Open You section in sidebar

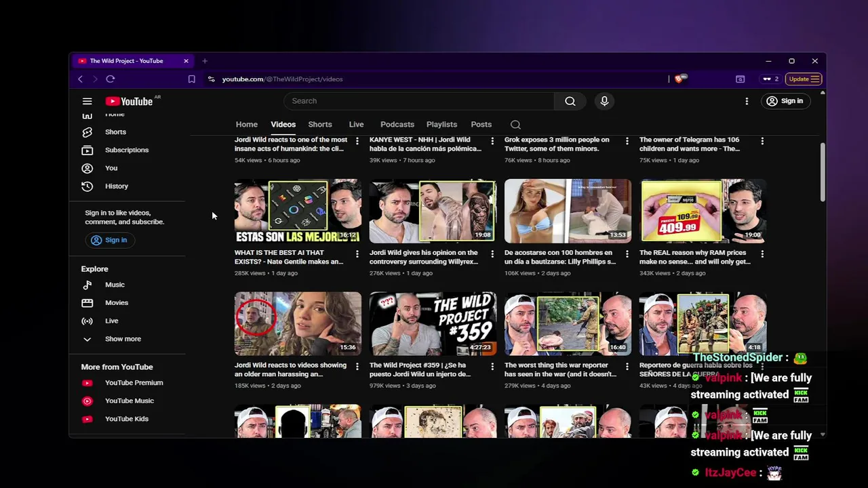point(111,168)
